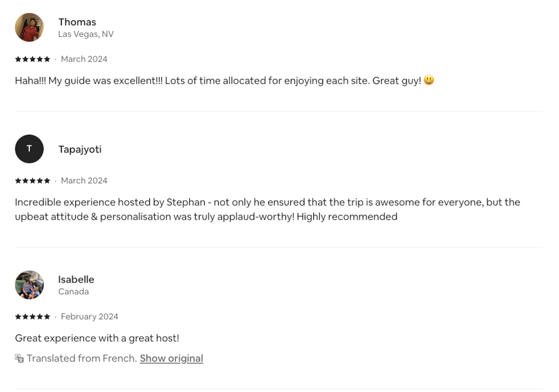The height and width of the screenshot is (392, 559).
Task: Click the reviewer name Tapajyoti
Action: (x=80, y=149)
